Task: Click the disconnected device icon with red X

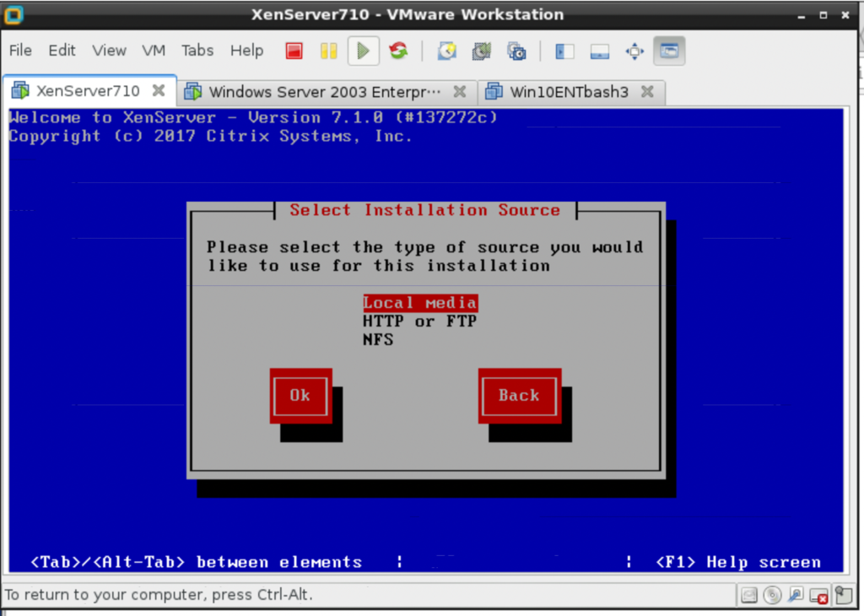Action: tap(818, 596)
